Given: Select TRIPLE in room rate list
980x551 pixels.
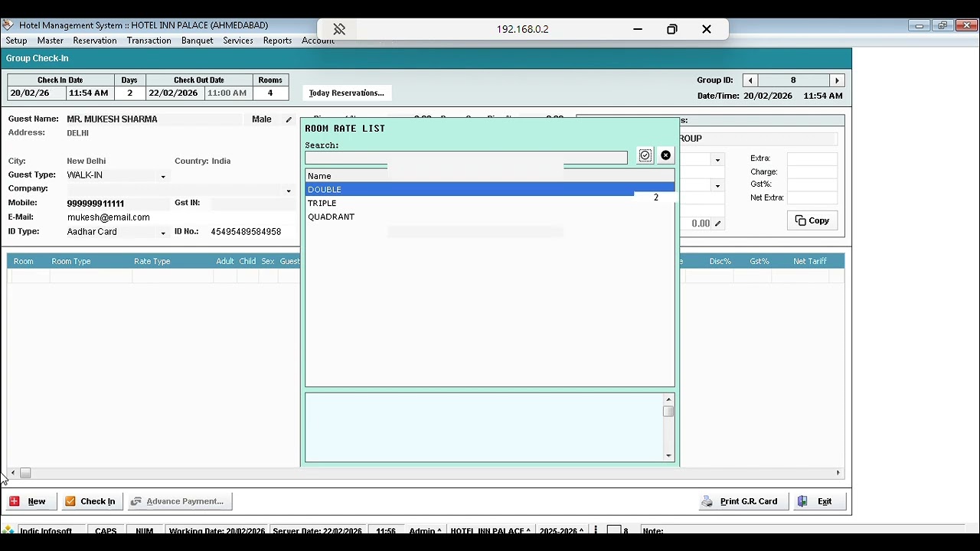Looking at the screenshot, I should [x=489, y=204].
